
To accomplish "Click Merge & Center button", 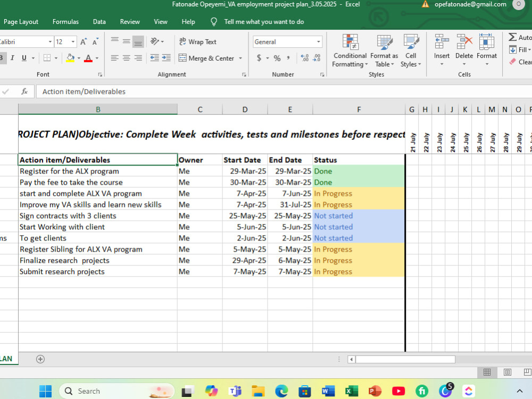I will coord(206,59).
